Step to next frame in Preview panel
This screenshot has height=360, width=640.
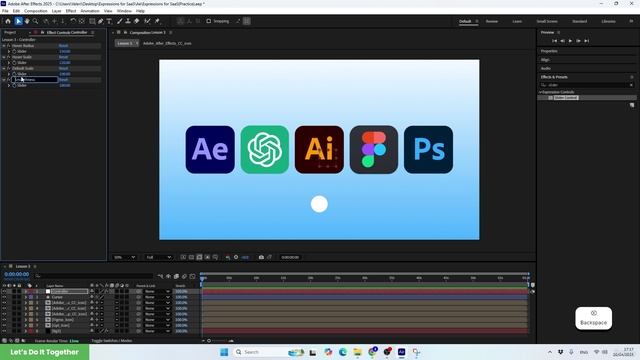pyautogui.click(x=578, y=41)
